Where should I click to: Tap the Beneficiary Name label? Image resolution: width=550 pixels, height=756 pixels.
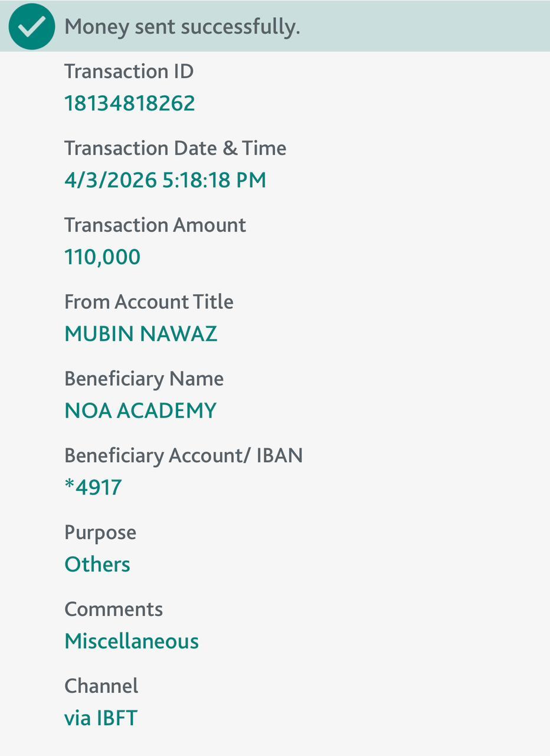click(143, 379)
